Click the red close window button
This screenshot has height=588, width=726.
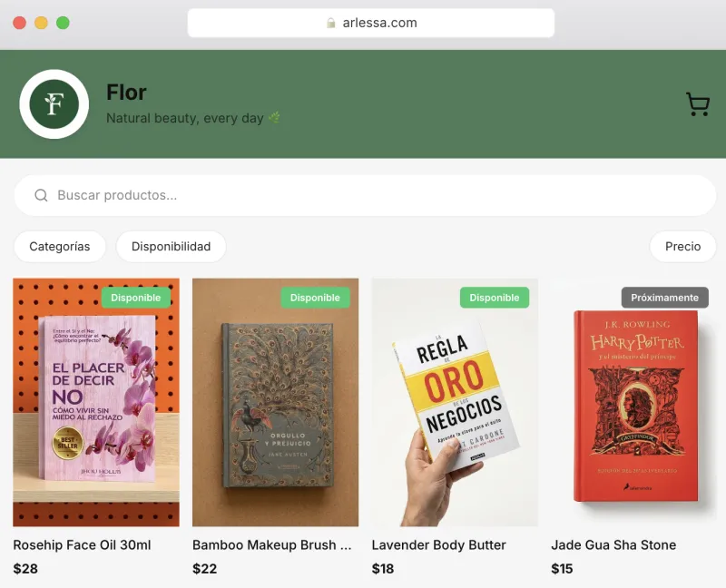pos(19,23)
